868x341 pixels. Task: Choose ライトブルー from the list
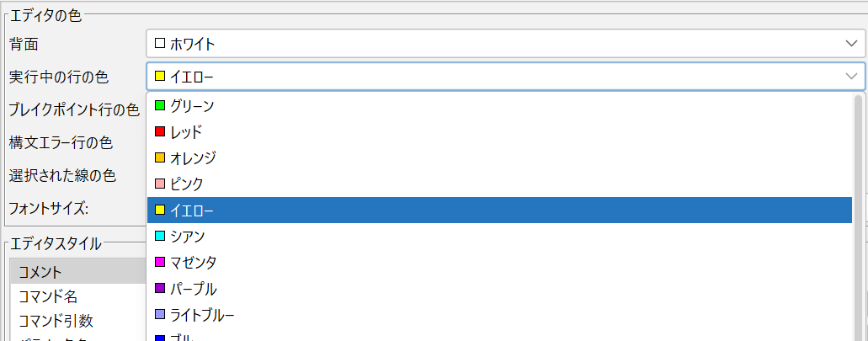click(498, 315)
